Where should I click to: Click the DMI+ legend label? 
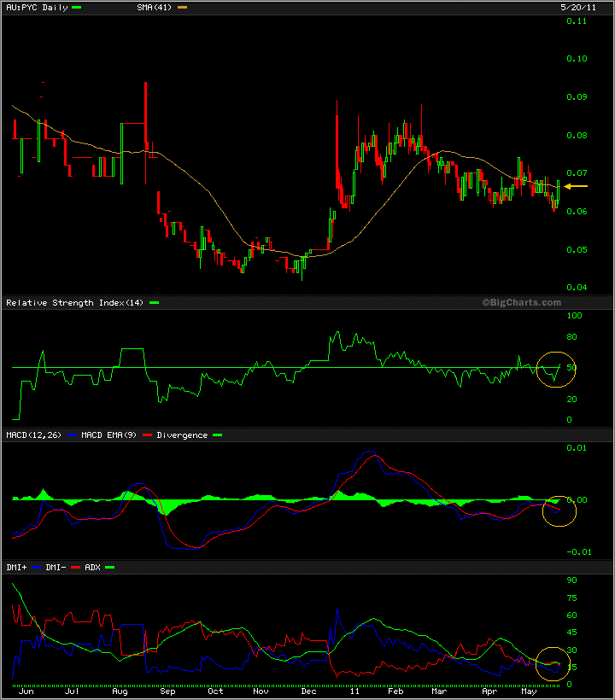click(16, 568)
